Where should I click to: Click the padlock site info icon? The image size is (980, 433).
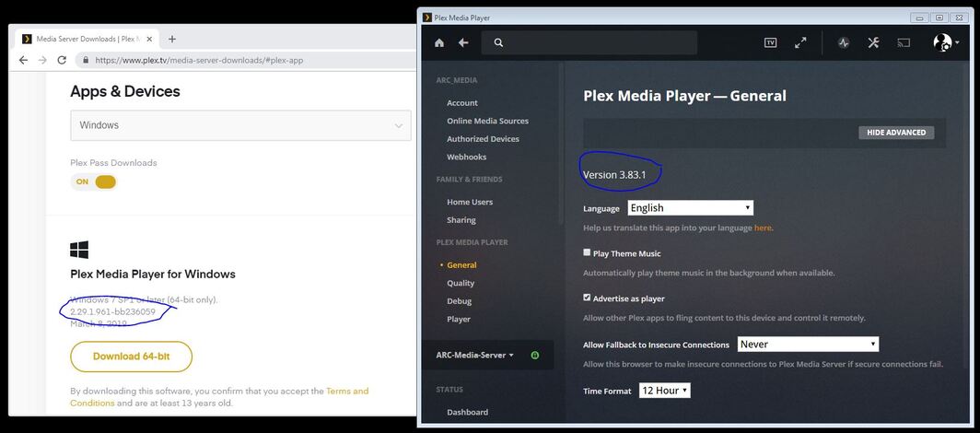[86, 61]
